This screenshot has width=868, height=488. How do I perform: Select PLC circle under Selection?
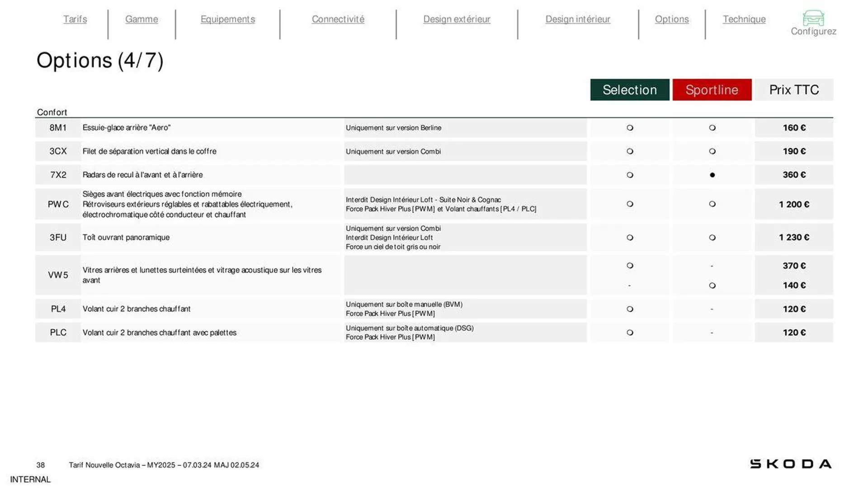pos(630,333)
